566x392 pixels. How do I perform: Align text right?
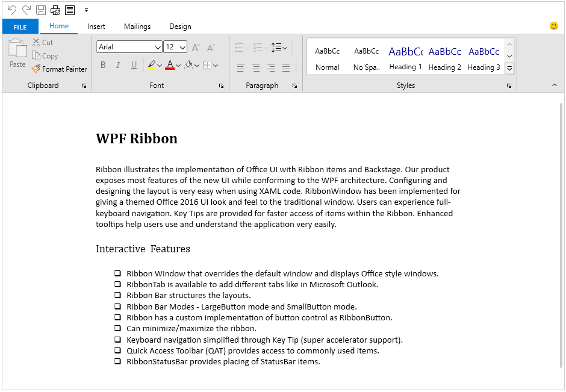[271, 67]
